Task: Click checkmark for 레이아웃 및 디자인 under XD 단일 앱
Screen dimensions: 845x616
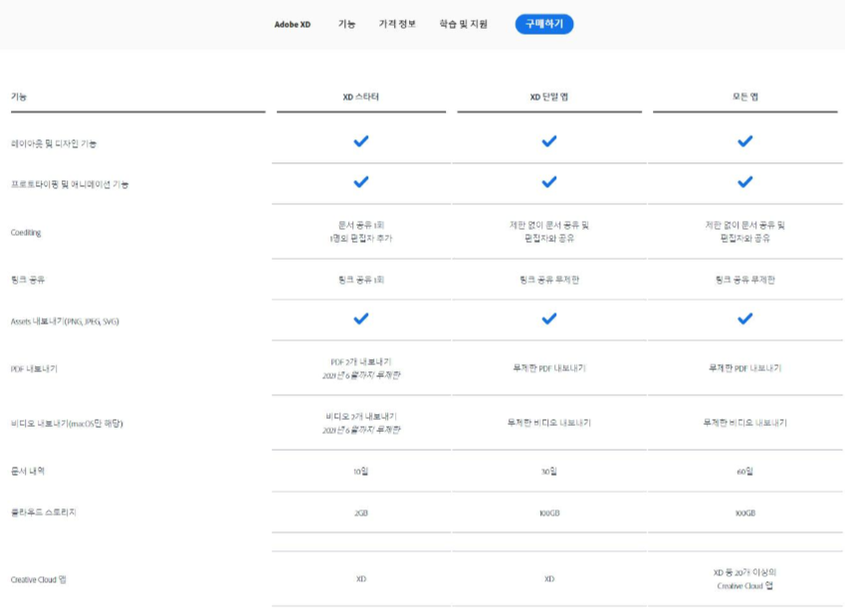Action: (549, 141)
